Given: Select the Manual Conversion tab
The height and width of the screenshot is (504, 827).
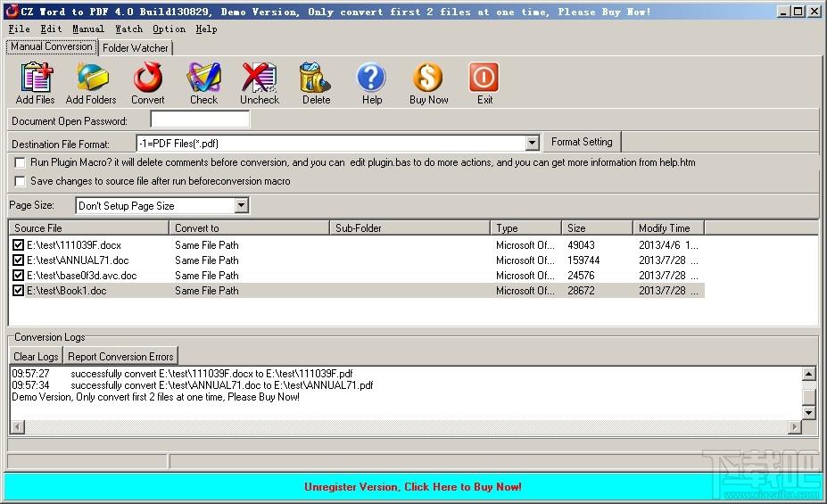Looking at the screenshot, I should click(x=52, y=46).
